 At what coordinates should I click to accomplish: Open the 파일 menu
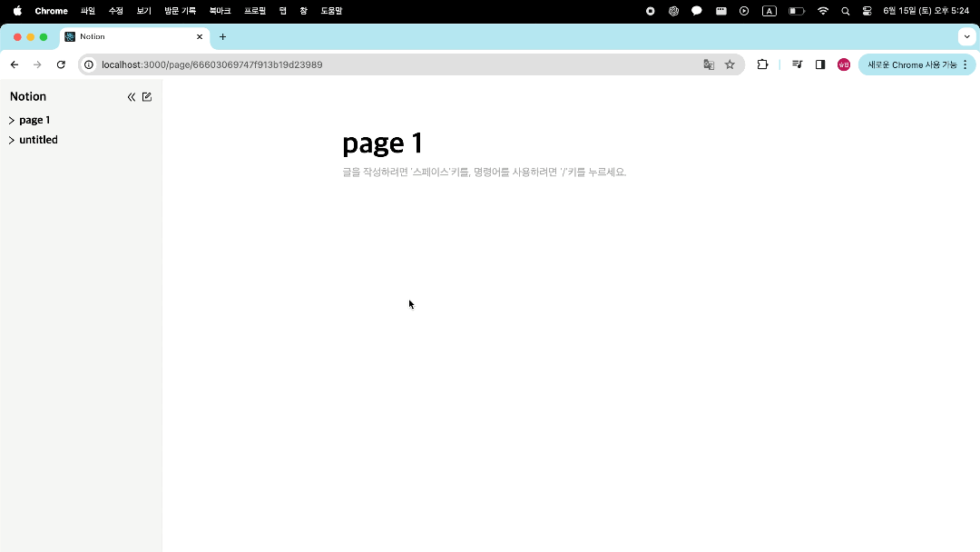click(88, 11)
